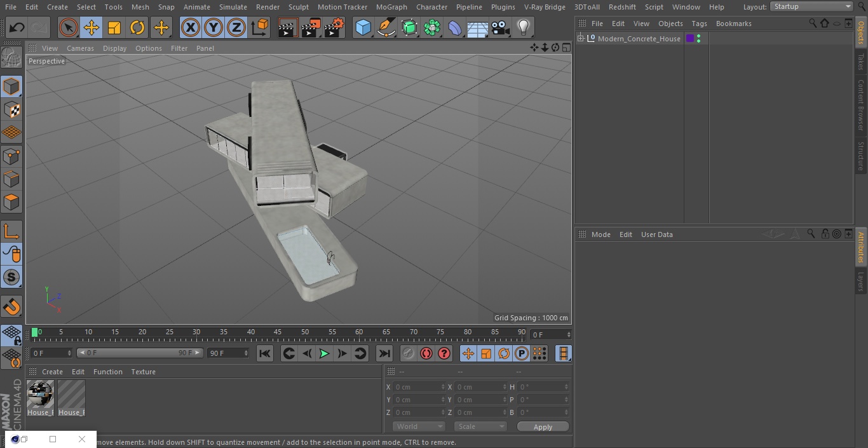
Task: Toggle Position keyframe recording
Action: (x=468, y=353)
